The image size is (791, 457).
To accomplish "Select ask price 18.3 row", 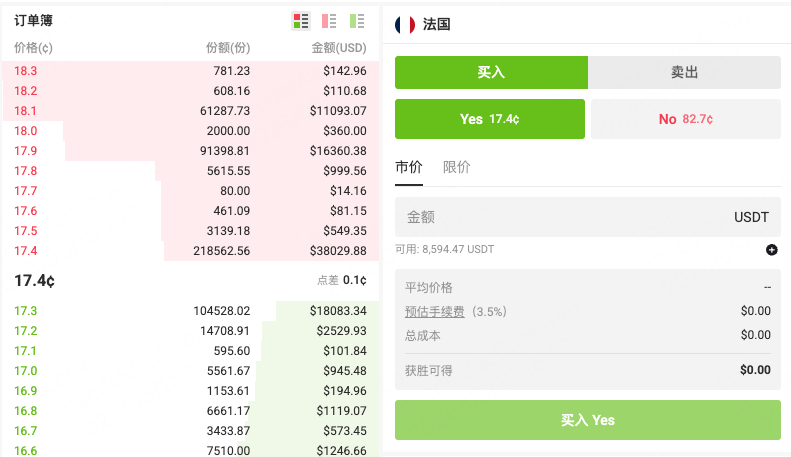I will pyautogui.click(x=191, y=71).
